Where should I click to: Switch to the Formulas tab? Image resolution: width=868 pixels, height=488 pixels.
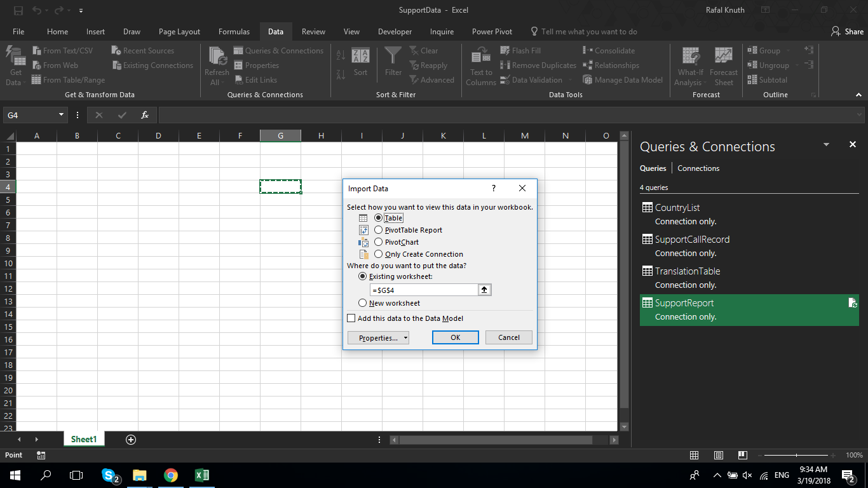pos(234,30)
